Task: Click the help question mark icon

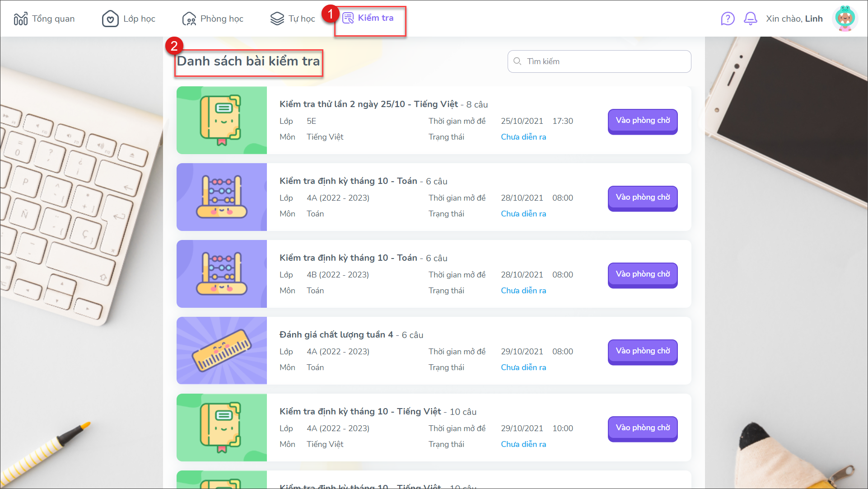Action: pyautogui.click(x=728, y=19)
